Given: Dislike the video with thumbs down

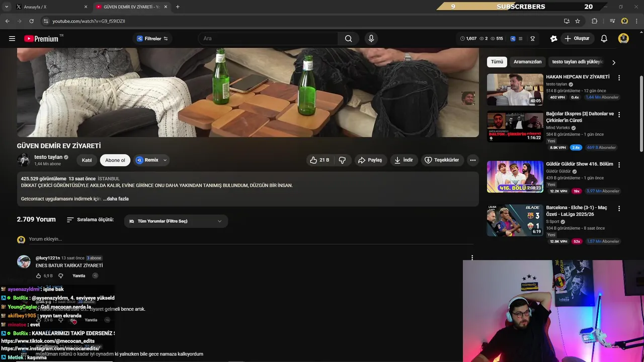Looking at the screenshot, I should (343, 160).
